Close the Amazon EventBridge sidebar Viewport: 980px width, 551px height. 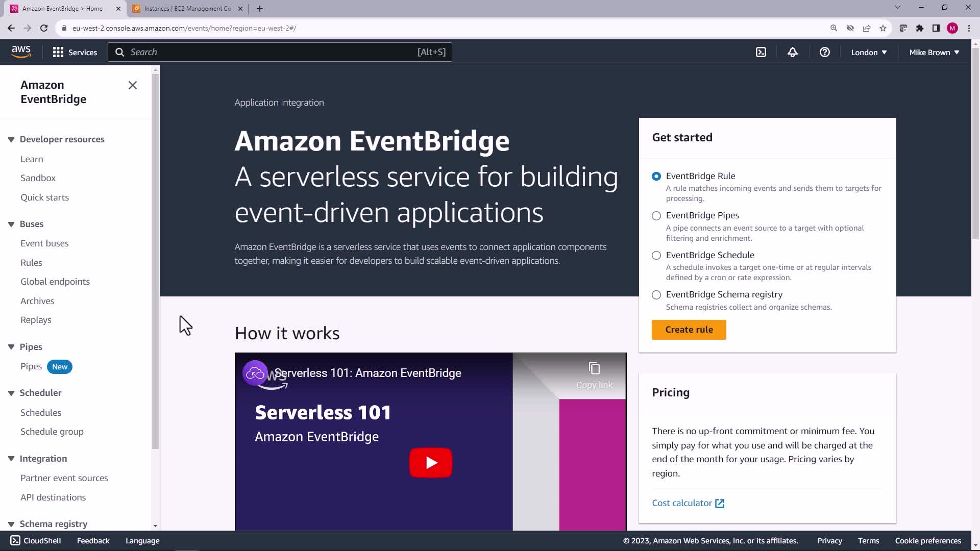pos(133,85)
